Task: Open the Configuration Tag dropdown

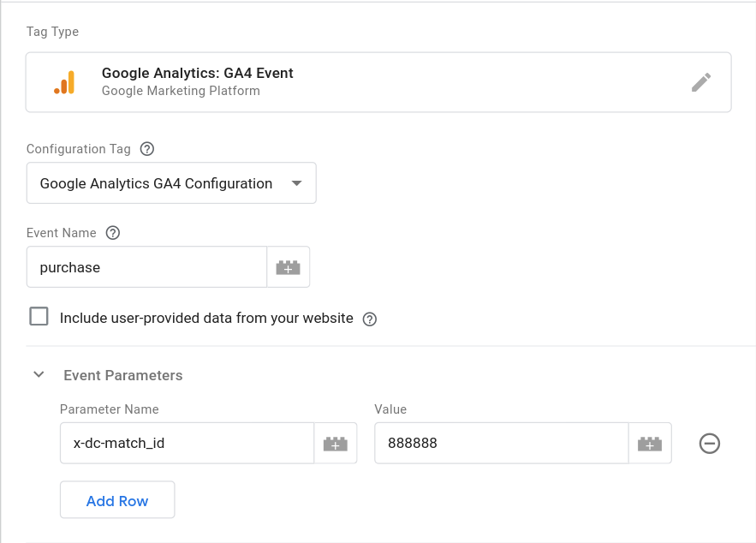Action: point(171,182)
